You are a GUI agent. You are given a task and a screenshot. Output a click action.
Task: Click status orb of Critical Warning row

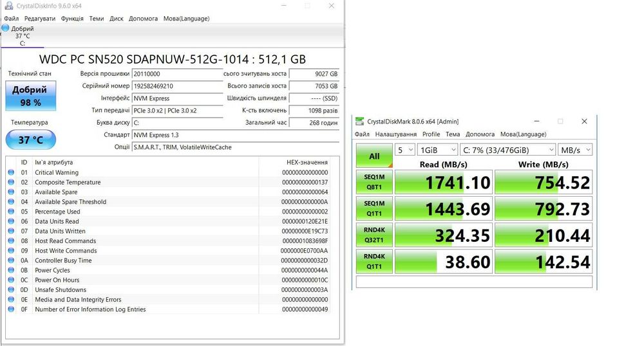[11, 172]
